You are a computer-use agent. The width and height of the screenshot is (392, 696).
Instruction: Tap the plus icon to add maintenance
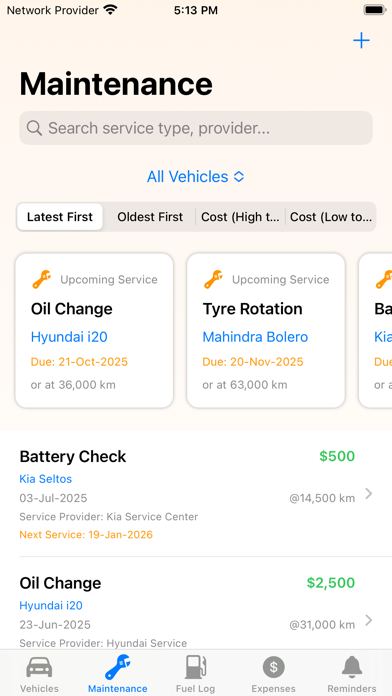(x=361, y=40)
